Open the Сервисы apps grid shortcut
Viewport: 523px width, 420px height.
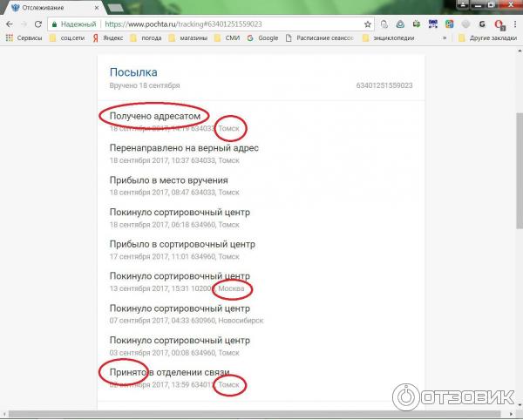[x=24, y=38]
